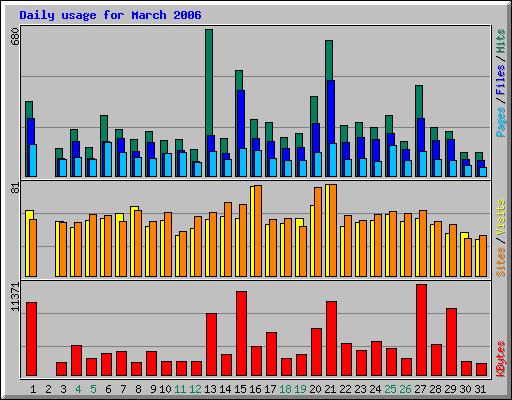Screen dimensions: 512x400
Task: Click the orange Sites bar for day 14
Action: pyautogui.click(x=228, y=239)
